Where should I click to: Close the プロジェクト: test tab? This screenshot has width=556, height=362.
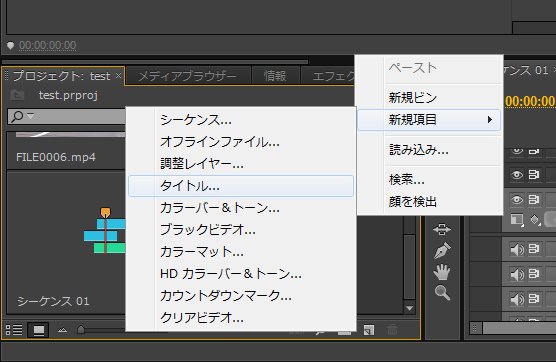118,76
